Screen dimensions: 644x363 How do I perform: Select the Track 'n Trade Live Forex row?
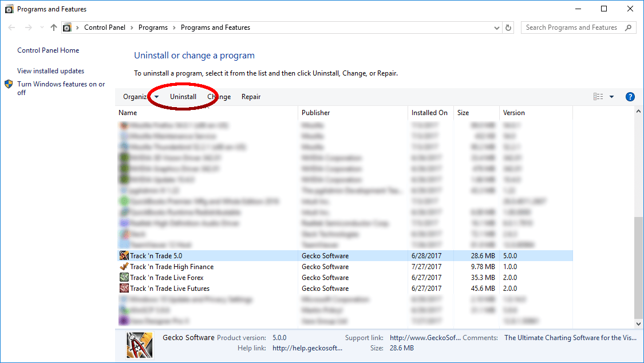coord(345,278)
